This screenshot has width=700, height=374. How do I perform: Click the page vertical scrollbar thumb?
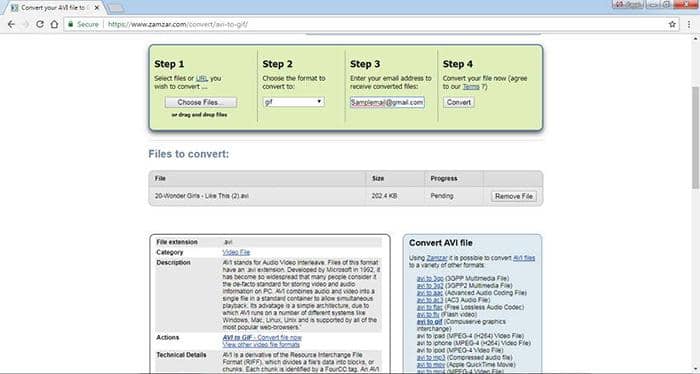pyautogui.click(x=696, y=137)
